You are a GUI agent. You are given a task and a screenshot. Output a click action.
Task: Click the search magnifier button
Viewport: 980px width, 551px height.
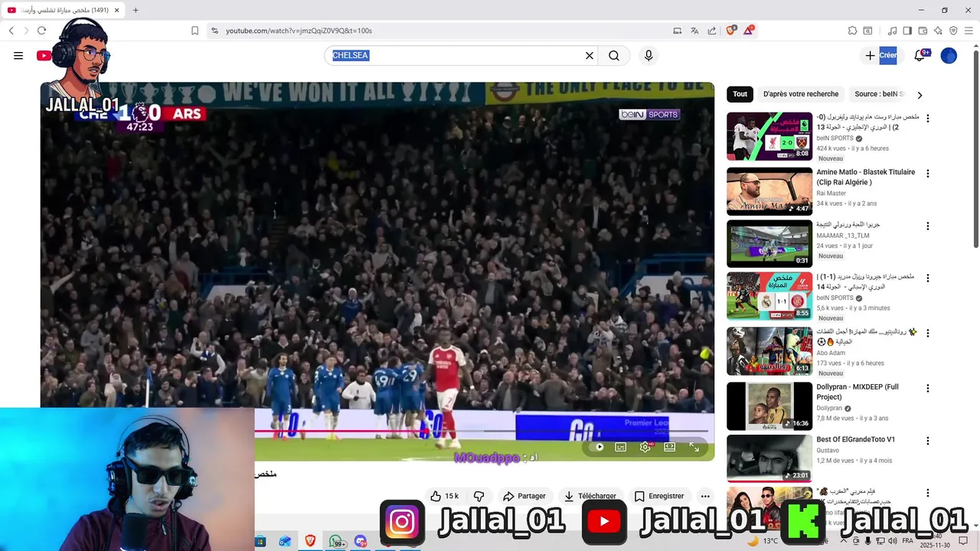[x=614, y=55]
